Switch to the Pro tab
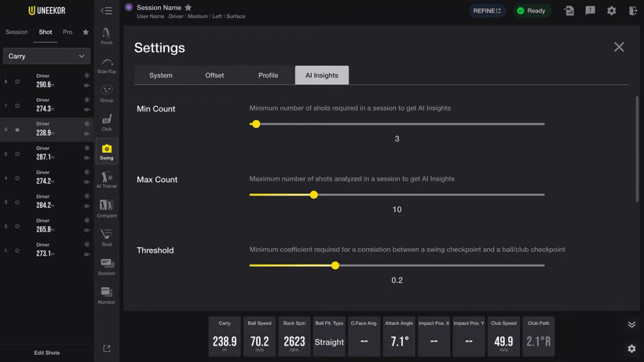Image resolution: width=644 pixels, height=362 pixels. click(x=67, y=32)
